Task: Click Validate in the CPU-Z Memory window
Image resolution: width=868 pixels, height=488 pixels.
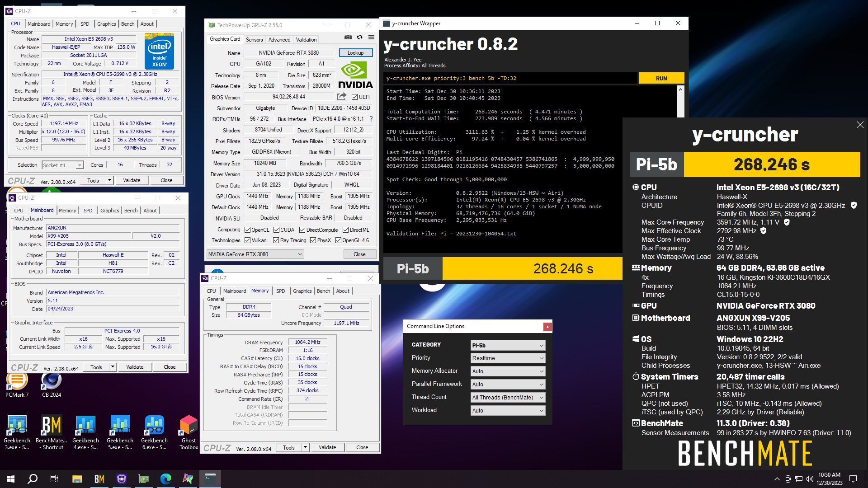Action: (327, 447)
